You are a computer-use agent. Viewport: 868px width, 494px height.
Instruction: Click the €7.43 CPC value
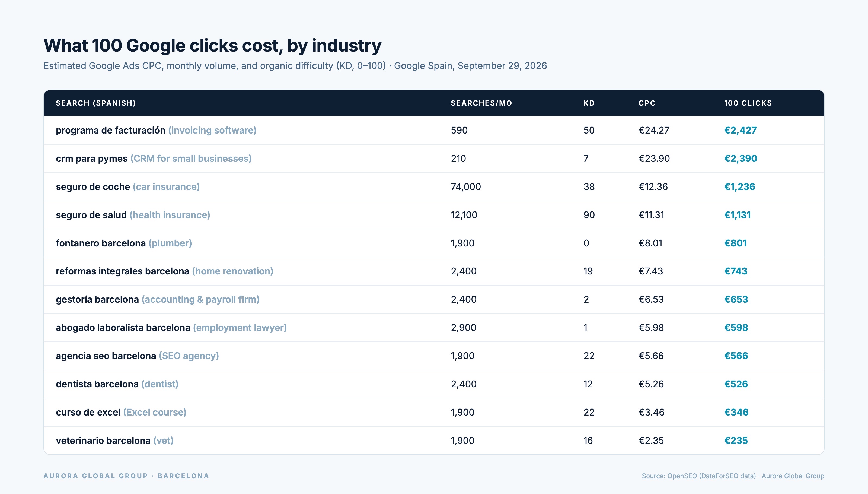[x=651, y=271]
